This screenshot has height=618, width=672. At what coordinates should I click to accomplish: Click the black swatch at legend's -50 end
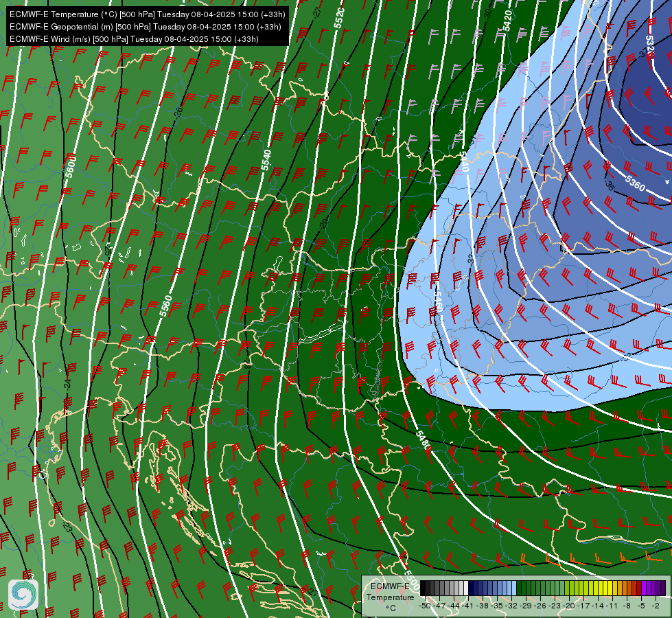[x=423, y=588]
